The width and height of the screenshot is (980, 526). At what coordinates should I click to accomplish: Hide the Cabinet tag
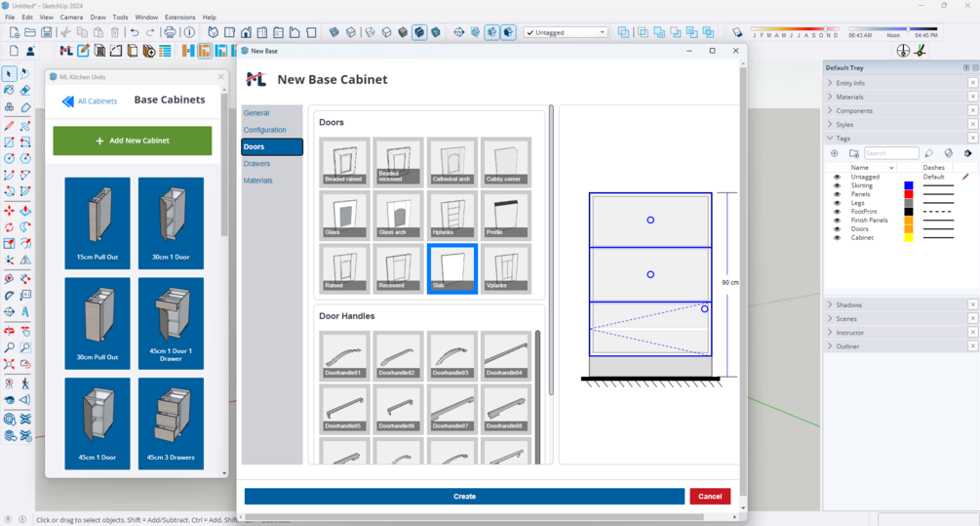coord(837,238)
